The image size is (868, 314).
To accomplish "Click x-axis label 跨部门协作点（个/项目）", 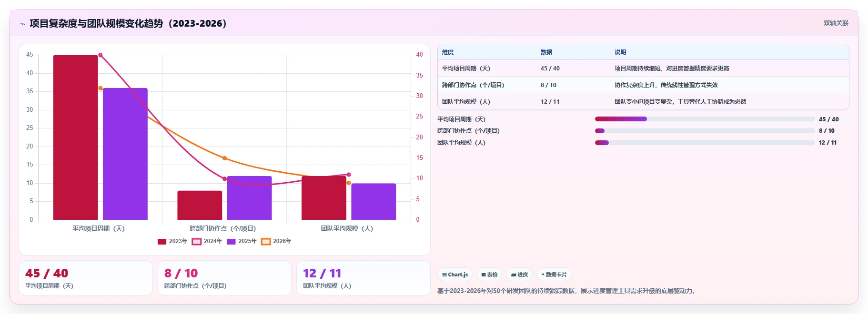I will (x=223, y=228).
